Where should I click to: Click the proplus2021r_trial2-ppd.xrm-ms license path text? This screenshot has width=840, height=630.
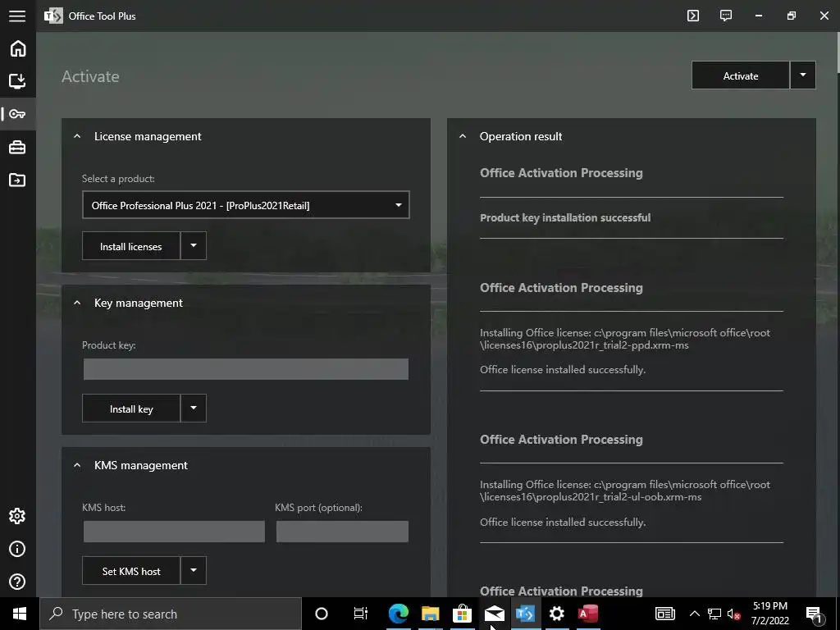coord(624,339)
